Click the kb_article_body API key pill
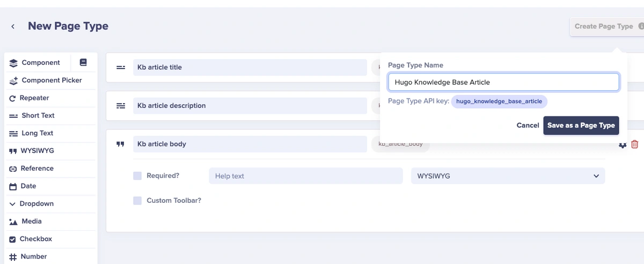The image size is (644, 264). pos(400,144)
